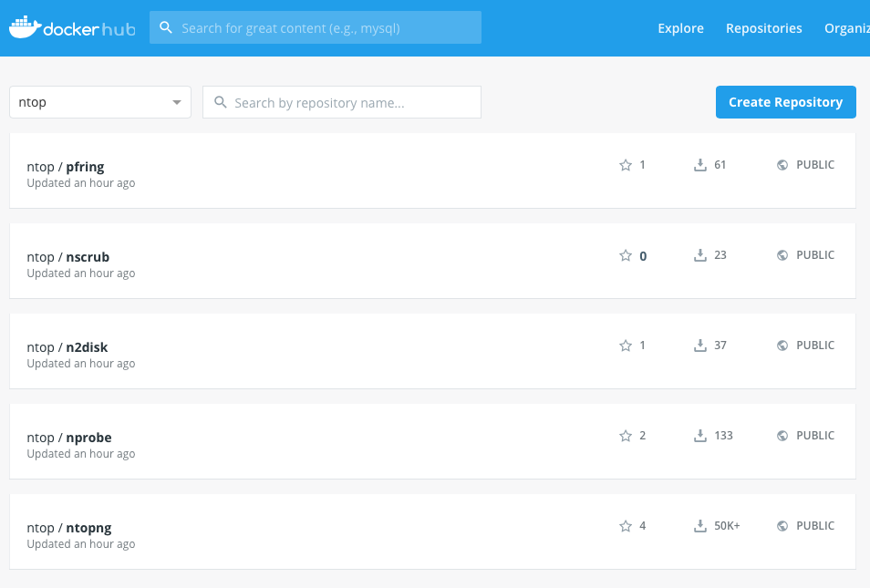The width and height of the screenshot is (870, 588).
Task: Focus the Search by repository name field
Action: click(342, 102)
